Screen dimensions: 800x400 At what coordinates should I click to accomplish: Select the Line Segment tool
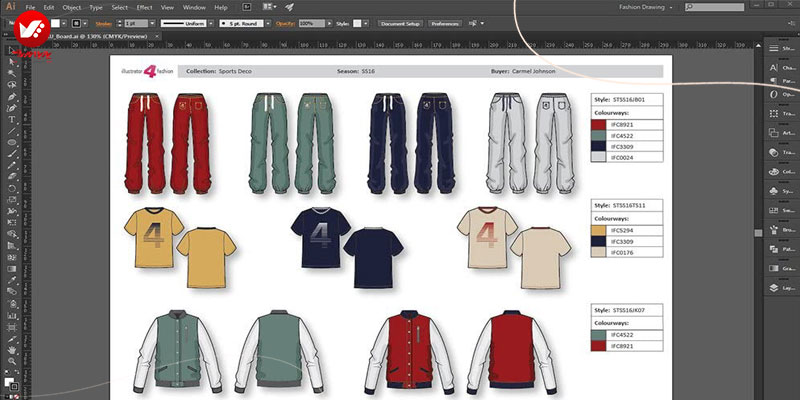coord(12,131)
